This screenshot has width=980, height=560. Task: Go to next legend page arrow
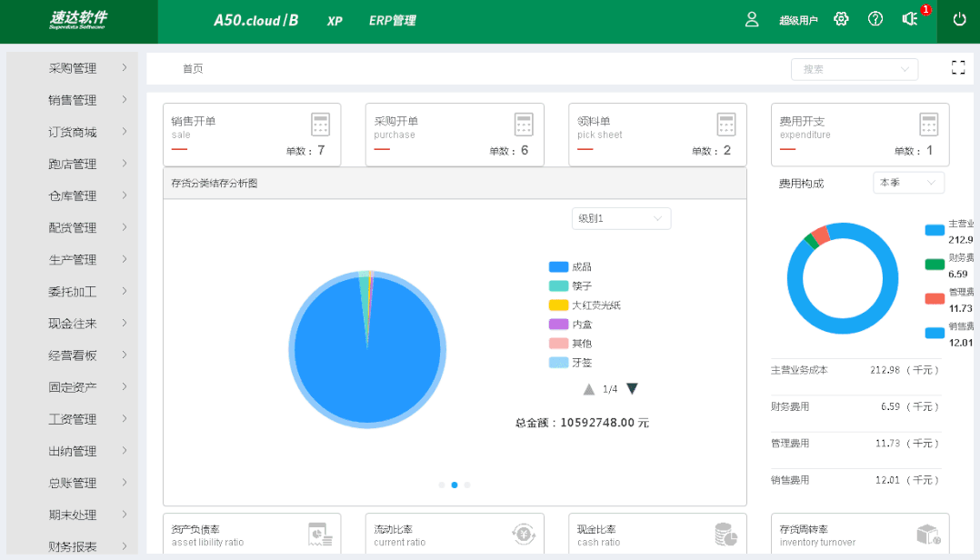pos(632,389)
